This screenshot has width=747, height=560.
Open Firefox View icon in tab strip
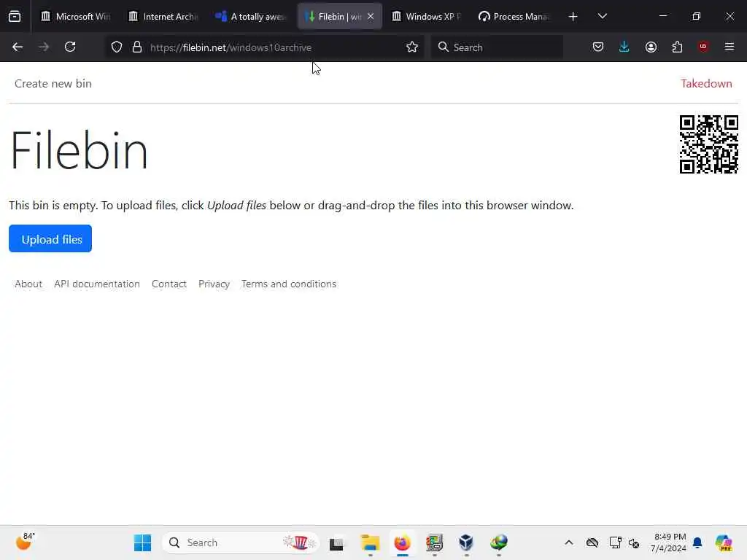[15, 17]
